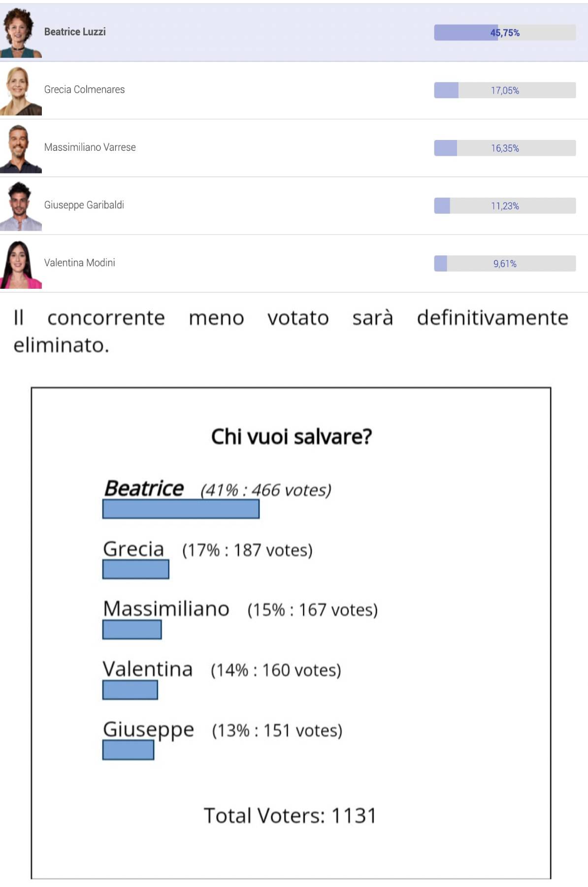The width and height of the screenshot is (588, 887).
Task: Click Grecia Colmenares' profile photo
Action: click(x=21, y=91)
